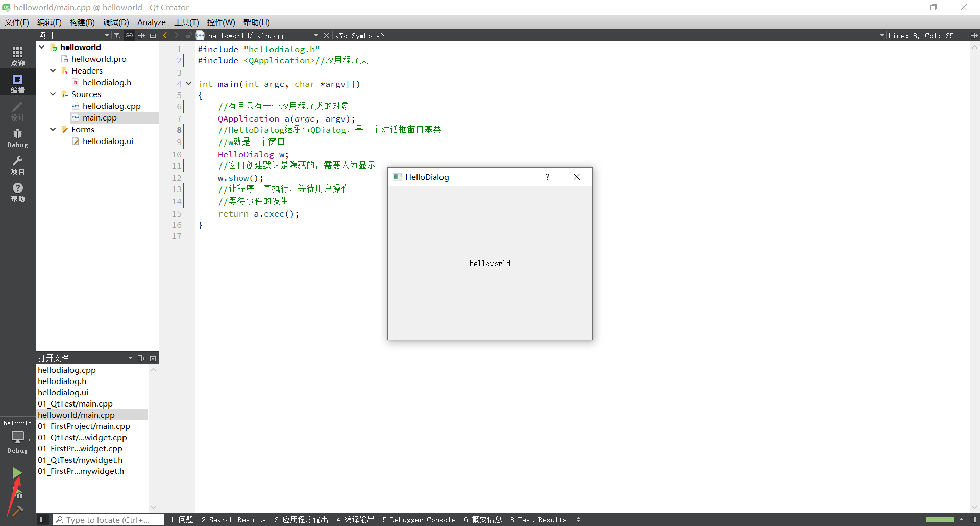This screenshot has height=526, width=980.
Task: Open the 工具(T) menu
Action: (x=186, y=22)
